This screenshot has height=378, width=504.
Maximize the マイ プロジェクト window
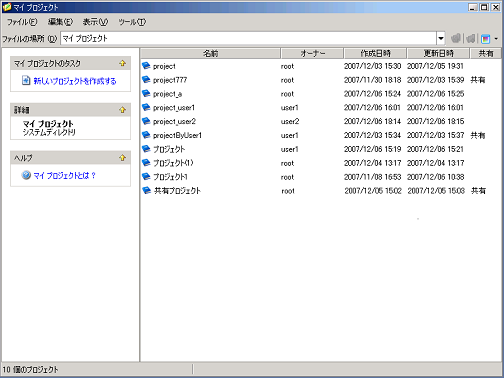pos(484,7)
